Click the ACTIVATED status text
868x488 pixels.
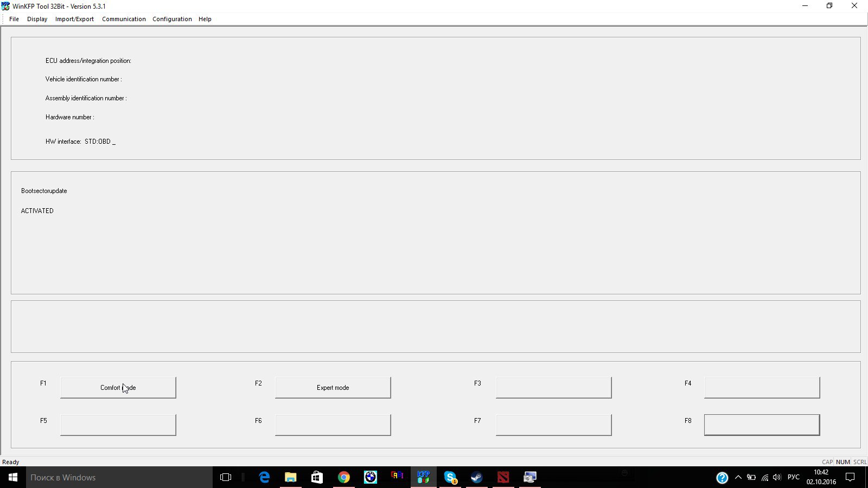37,211
